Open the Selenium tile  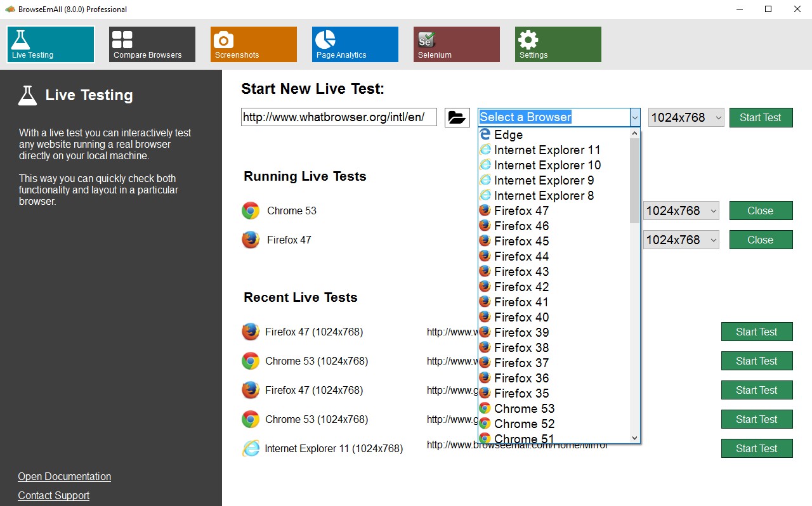(457, 44)
